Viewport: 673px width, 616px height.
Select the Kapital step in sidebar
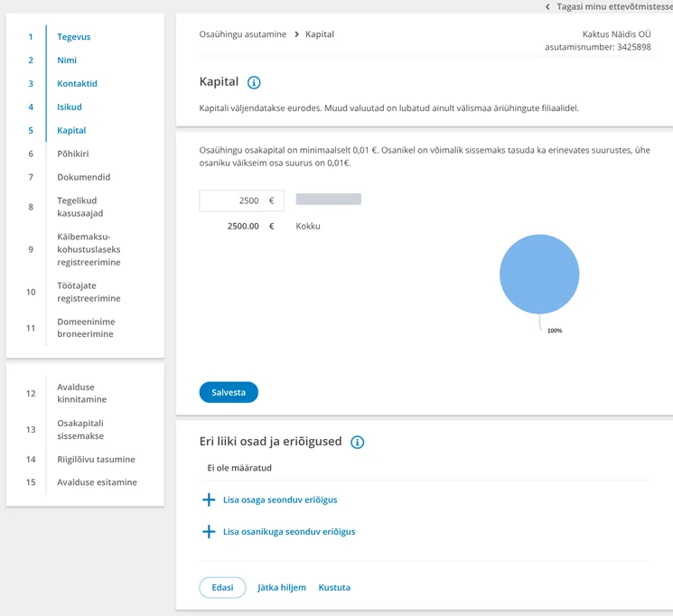(71, 130)
